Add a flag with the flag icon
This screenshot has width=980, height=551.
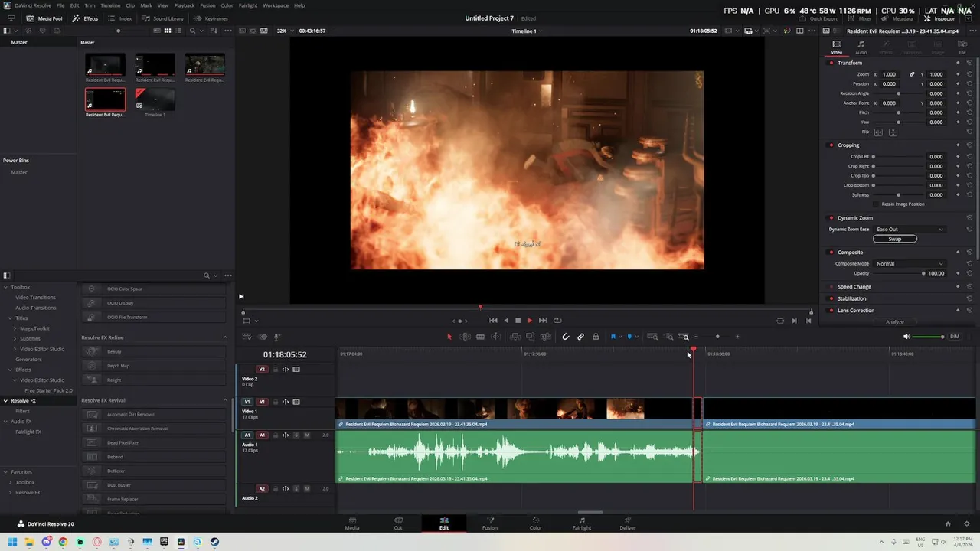(612, 337)
